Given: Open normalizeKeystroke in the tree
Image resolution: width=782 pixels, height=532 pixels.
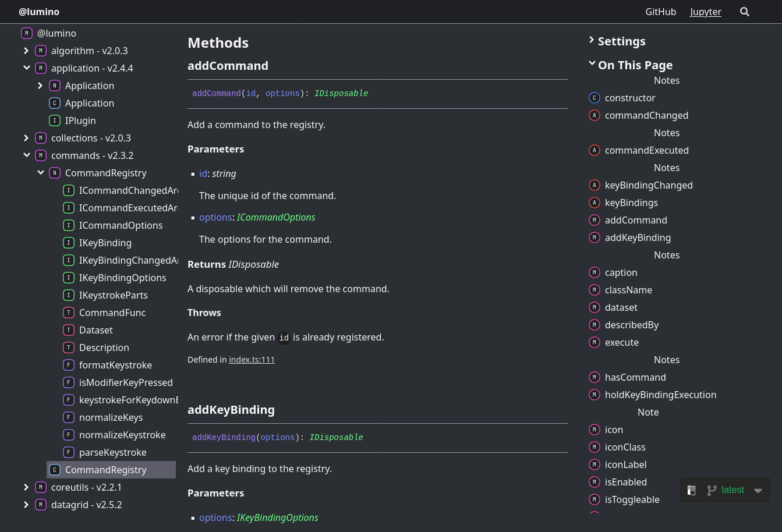Looking at the screenshot, I should (x=122, y=435).
